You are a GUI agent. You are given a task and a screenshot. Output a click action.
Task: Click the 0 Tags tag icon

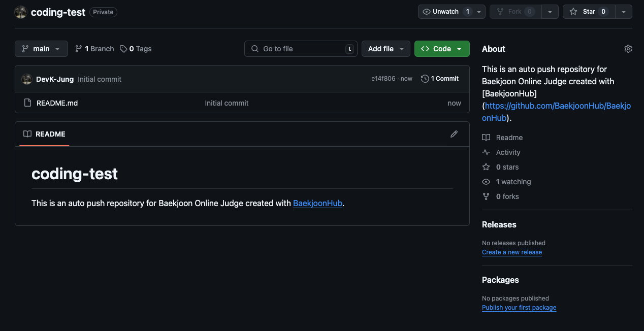[123, 49]
